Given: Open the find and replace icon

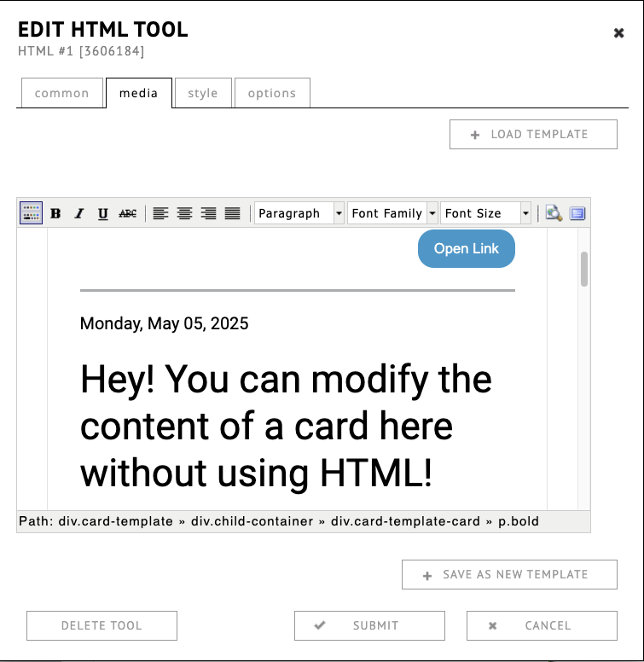Looking at the screenshot, I should pyautogui.click(x=554, y=213).
